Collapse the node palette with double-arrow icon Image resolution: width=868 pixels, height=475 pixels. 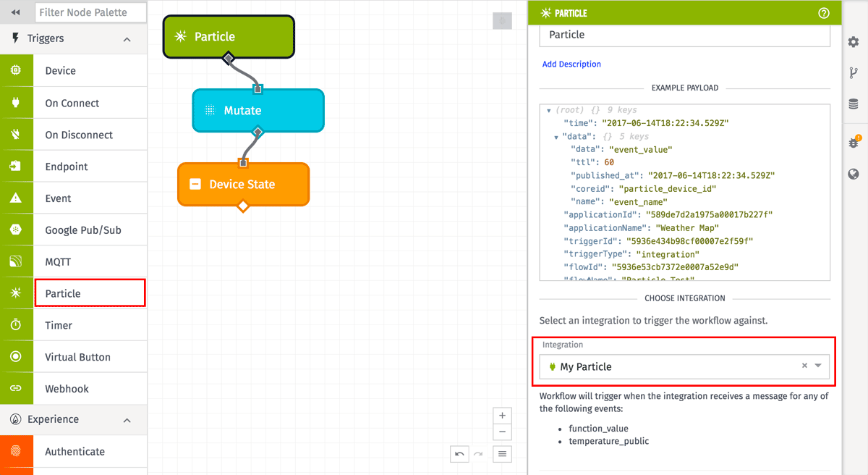point(16,12)
